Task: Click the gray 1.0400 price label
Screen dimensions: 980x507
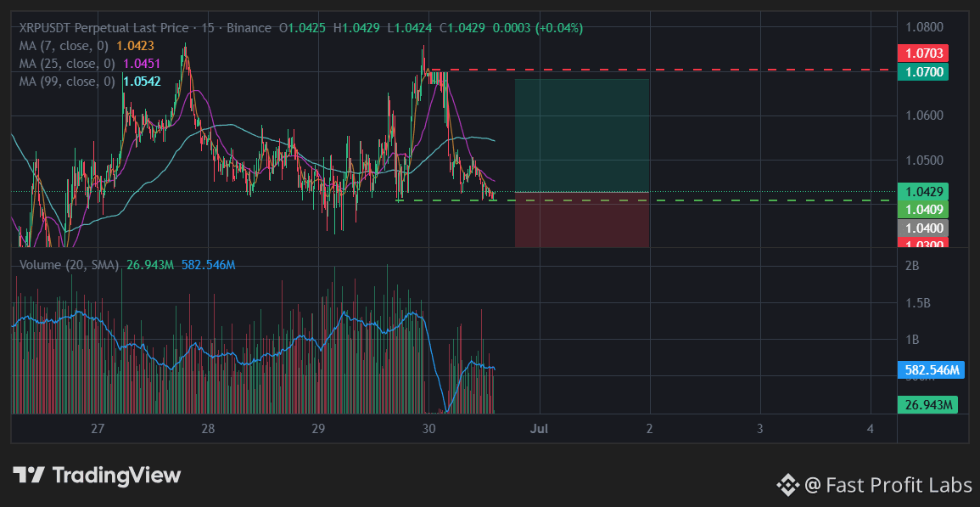Action: pos(922,228)
